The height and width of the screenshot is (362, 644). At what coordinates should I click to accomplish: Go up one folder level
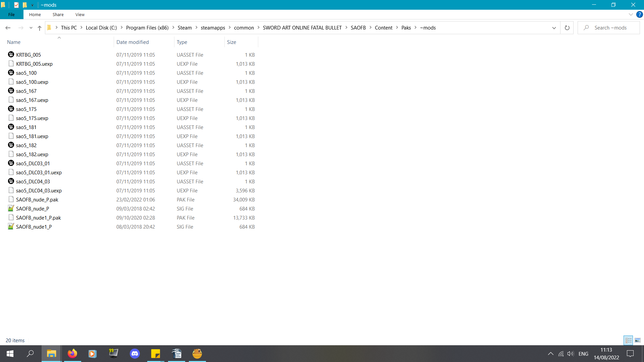40,28
